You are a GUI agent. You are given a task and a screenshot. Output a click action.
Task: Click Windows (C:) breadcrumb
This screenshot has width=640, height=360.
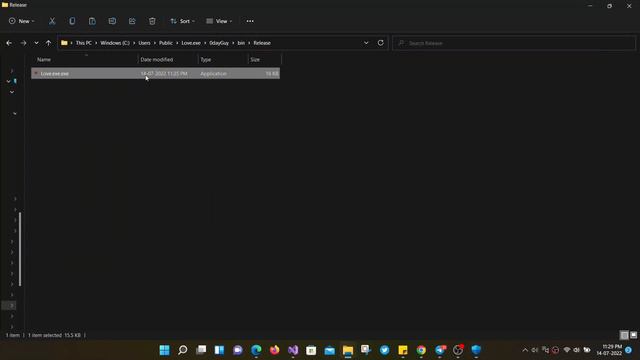115,43
